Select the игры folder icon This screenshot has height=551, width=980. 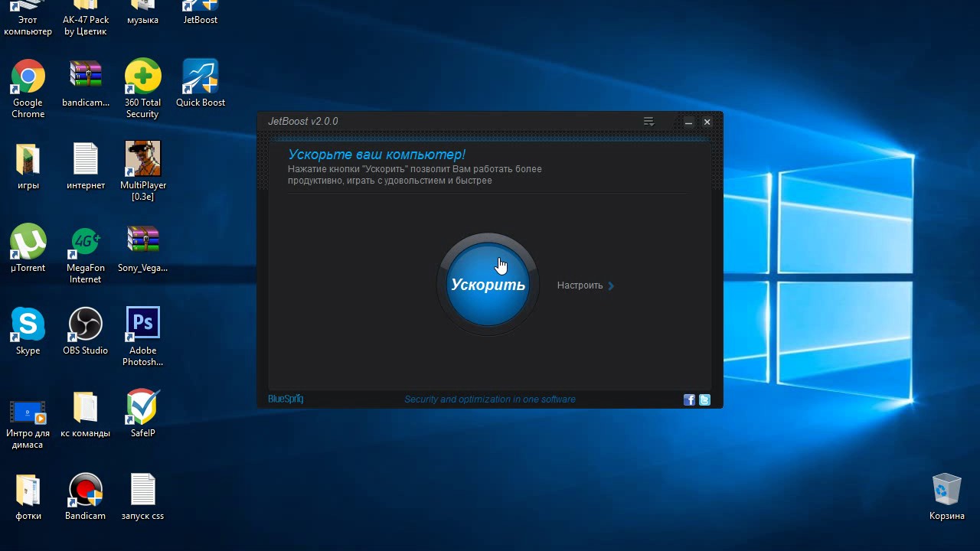[x=28, y=166]
